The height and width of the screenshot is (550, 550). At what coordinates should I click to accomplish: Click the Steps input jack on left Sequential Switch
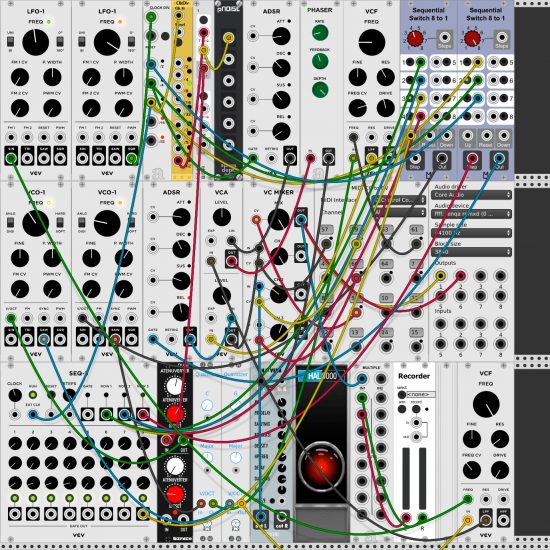[x=444, y=37]
